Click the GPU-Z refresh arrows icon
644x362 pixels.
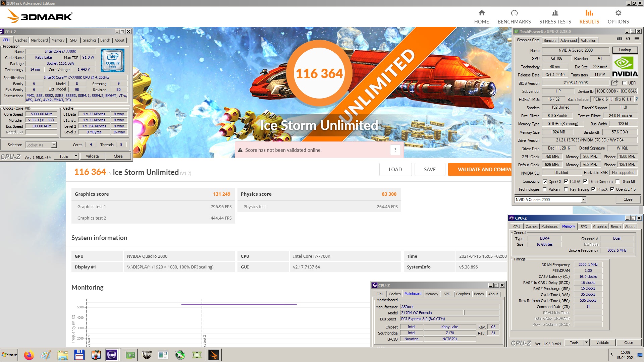628,39
